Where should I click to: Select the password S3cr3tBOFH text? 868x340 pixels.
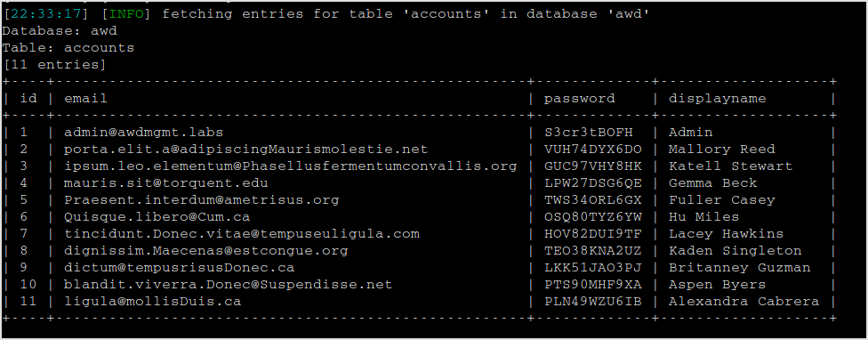tap(589, 133)
